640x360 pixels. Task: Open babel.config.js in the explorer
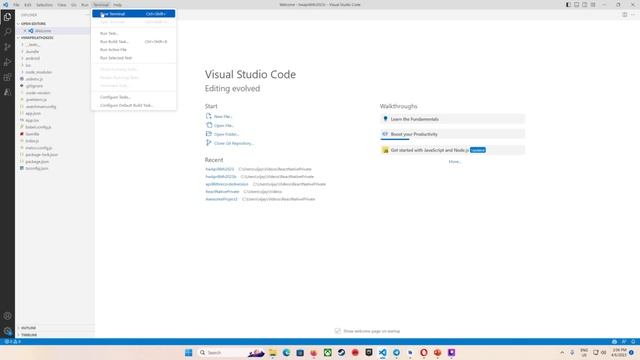(x=38, y=127)
